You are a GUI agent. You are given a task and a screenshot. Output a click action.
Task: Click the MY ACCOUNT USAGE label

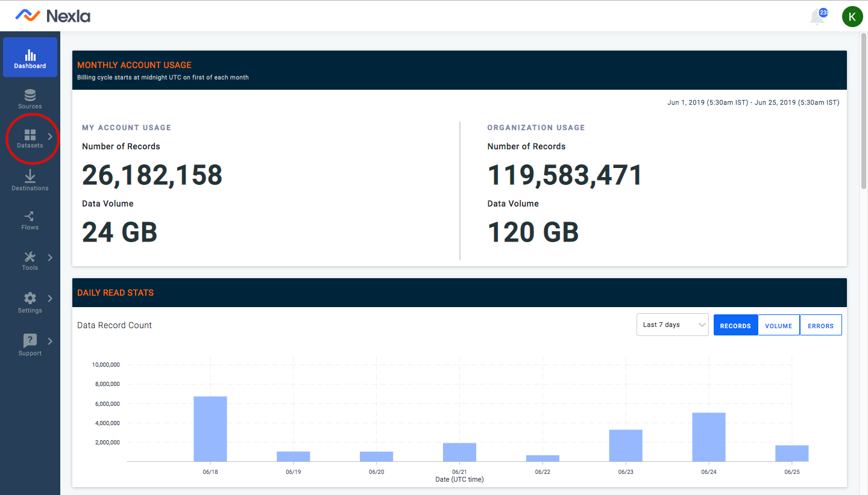(x=127, y=128)
